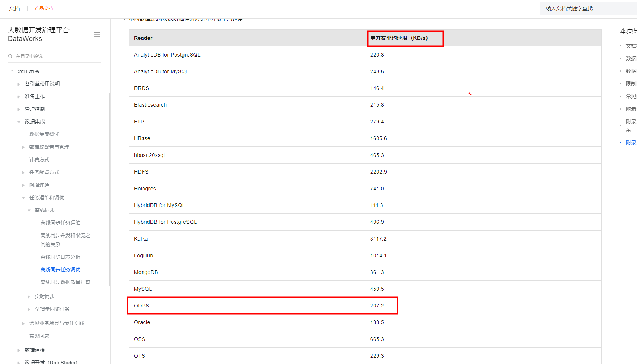Click the search magnifier icon in sidebar
Image resolution: width=637 pixels, height=364 pixels.
(x=10, y=56)
